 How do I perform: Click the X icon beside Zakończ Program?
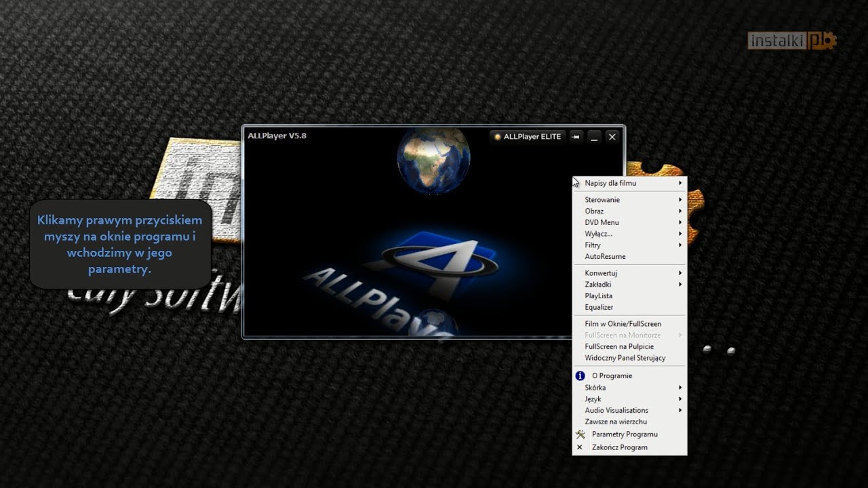(x=580, y=447)
